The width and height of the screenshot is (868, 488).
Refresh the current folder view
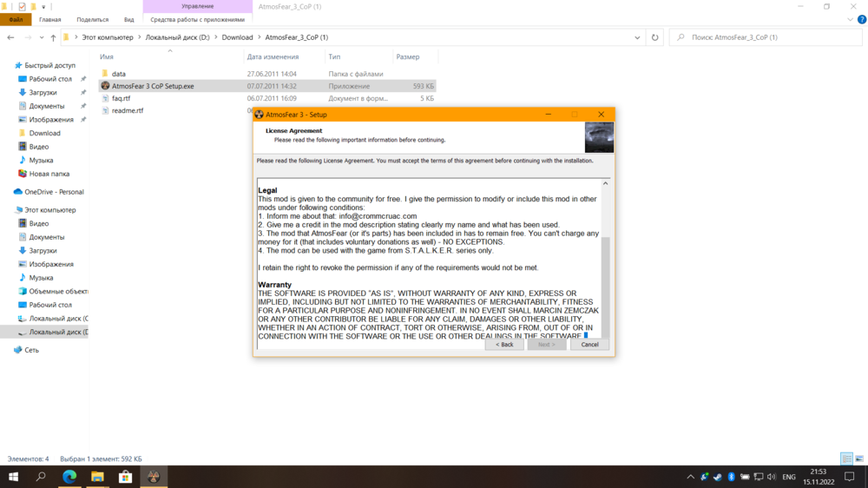pyautogui.click(x=654, y=37)
